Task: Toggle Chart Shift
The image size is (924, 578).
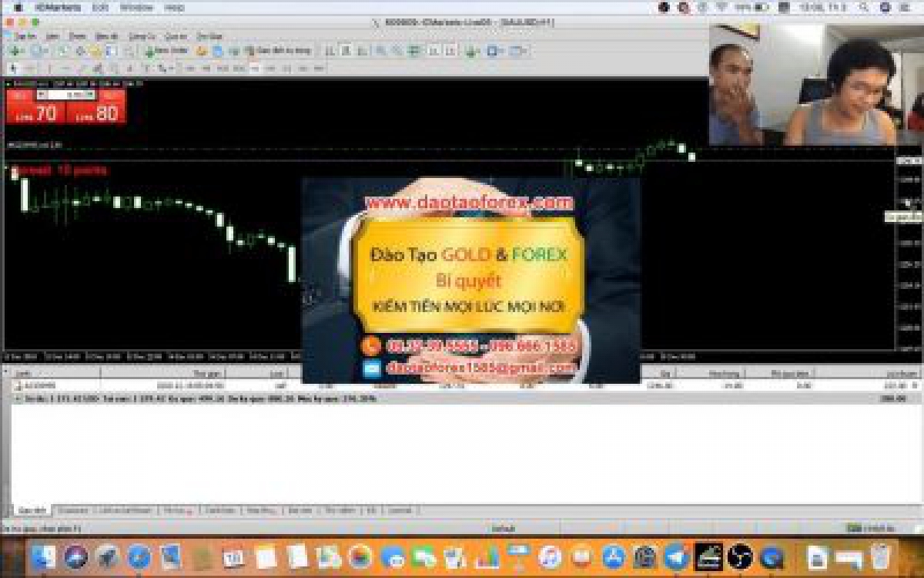Action: coord(450,51)
